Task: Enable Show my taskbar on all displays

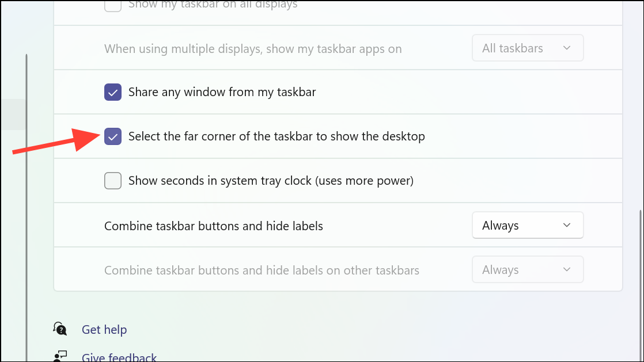Action: [113, 6]
